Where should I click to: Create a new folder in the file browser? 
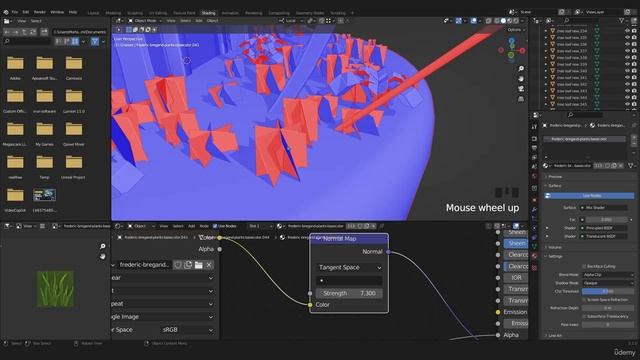point(44,31)
